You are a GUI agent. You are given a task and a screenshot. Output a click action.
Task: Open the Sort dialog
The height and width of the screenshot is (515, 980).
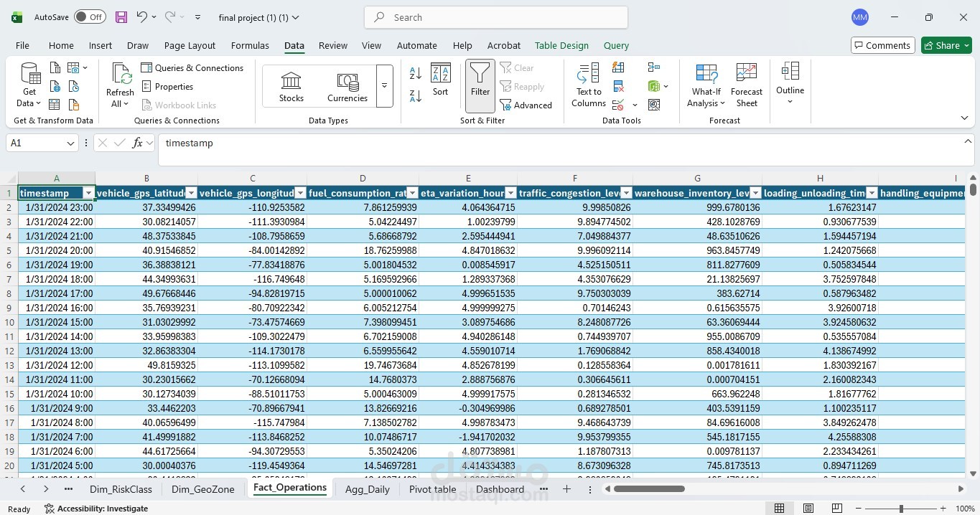pos(440,80)
